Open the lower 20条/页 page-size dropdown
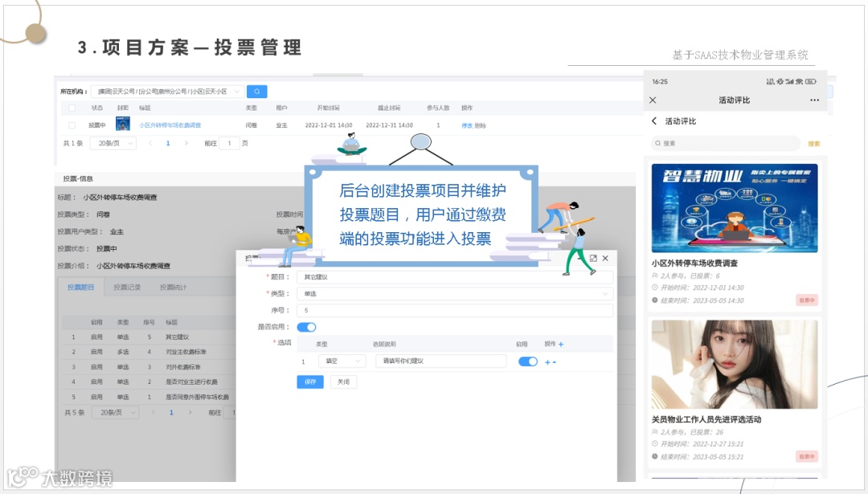Viewport: 868px width, 494px height. coord(116,413)
